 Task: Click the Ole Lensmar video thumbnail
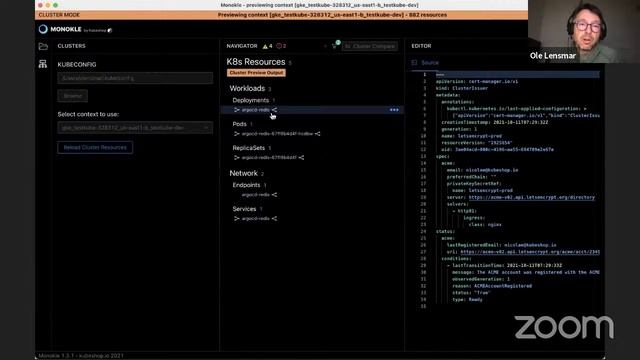[x=584, y=31]
